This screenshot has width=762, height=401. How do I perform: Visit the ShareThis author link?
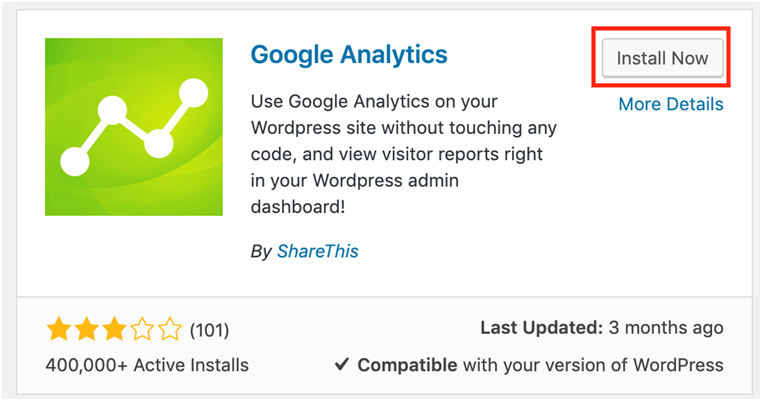317,251
